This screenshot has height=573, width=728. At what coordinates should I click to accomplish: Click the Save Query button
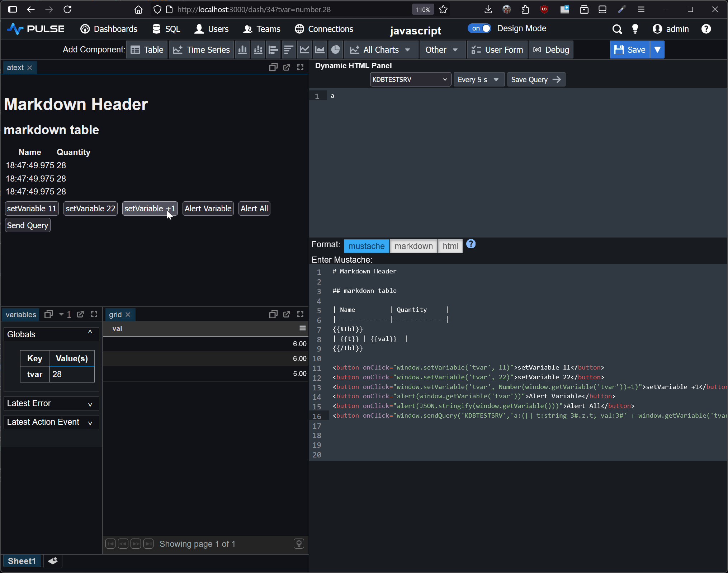(x=536, y=80)
